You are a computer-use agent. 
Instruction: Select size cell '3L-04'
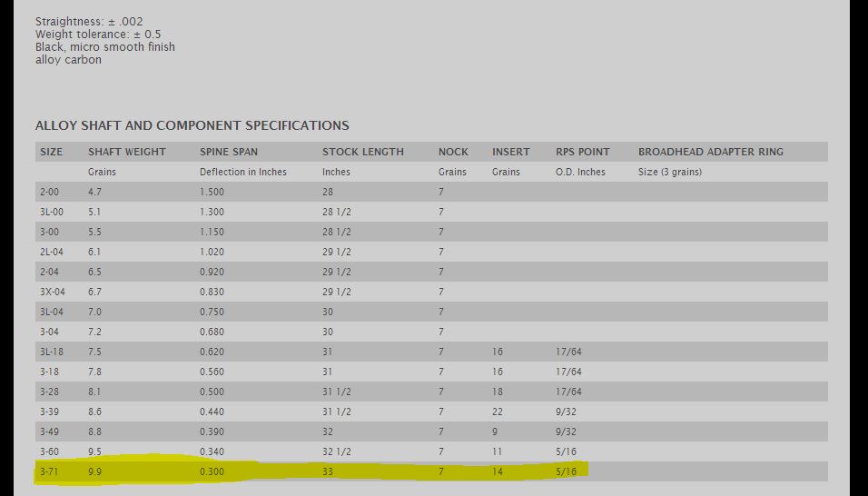click(52, 312)
